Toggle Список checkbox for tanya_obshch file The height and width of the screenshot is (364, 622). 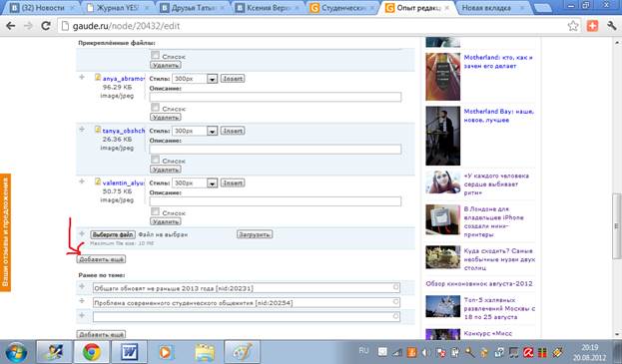click(x=155, y=160)
